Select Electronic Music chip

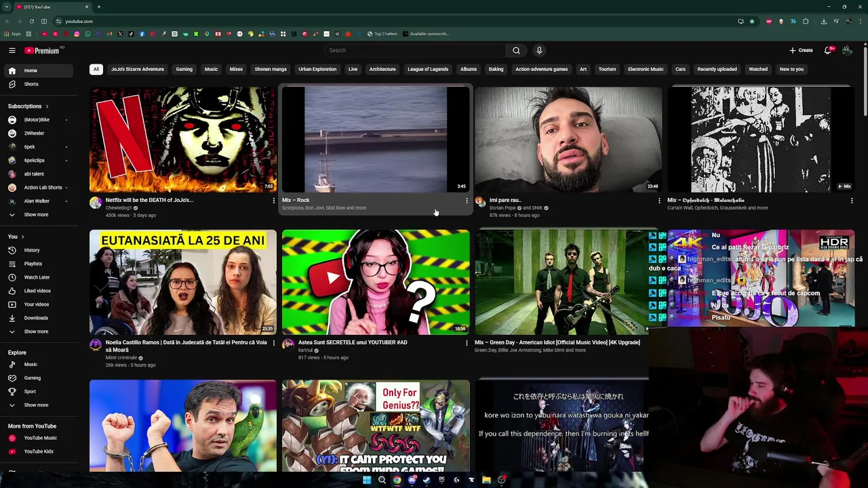pyautogui.click(x=646, y=69)
